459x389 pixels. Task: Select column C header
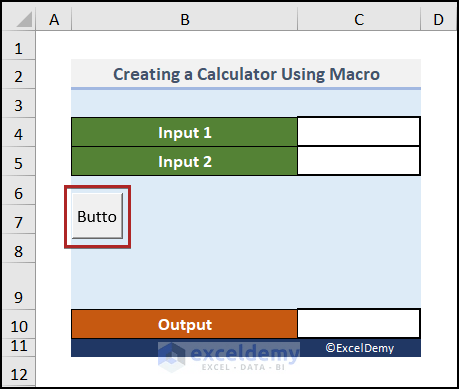359,19
